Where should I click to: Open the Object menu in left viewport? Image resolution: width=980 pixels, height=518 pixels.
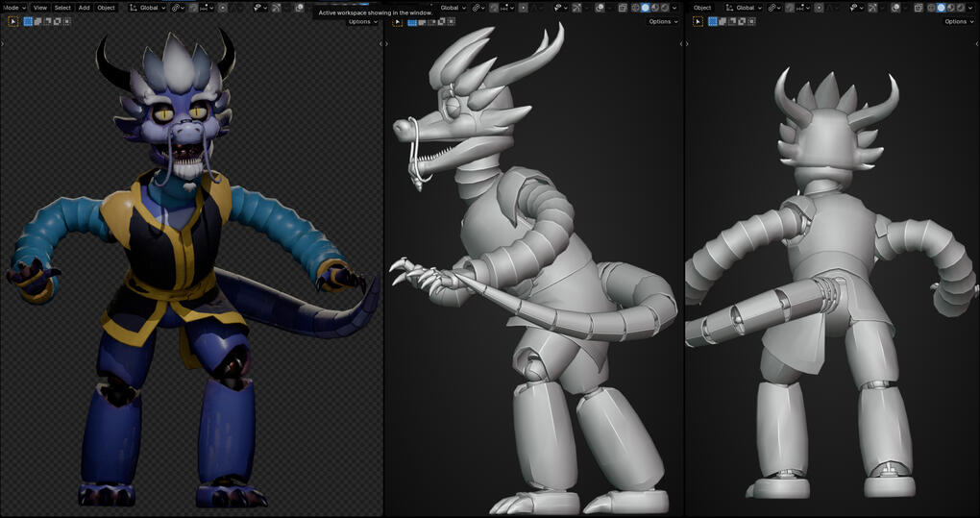pos(106,8)
